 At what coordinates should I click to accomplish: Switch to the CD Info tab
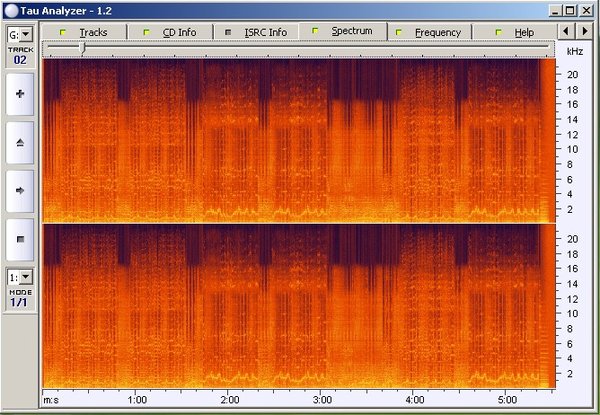(x=170, y=33)
